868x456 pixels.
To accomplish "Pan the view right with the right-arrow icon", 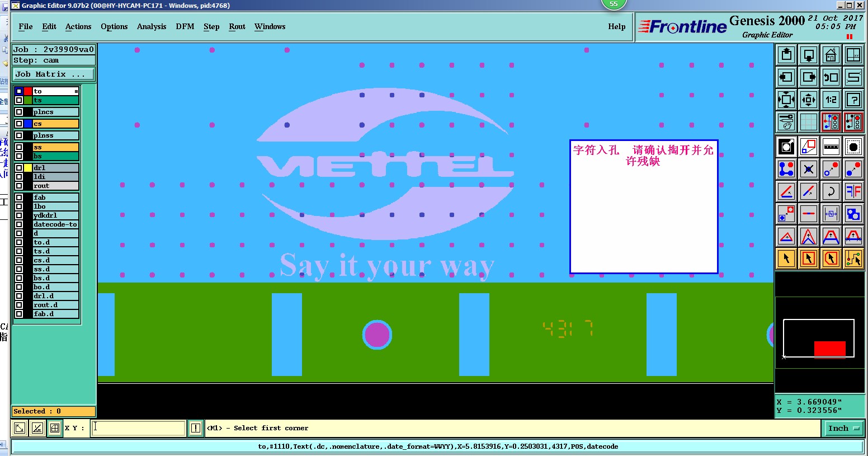I will coord(809,77).
